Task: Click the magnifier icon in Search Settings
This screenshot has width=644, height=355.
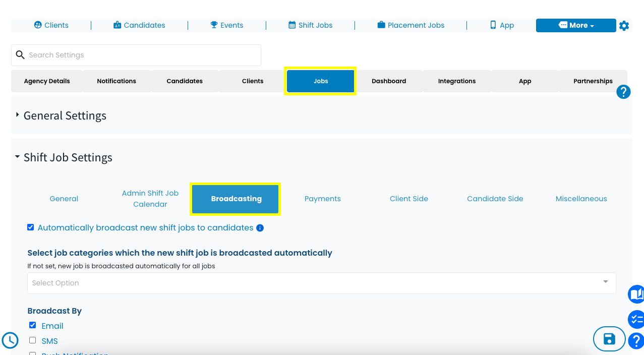Action: 20,55
